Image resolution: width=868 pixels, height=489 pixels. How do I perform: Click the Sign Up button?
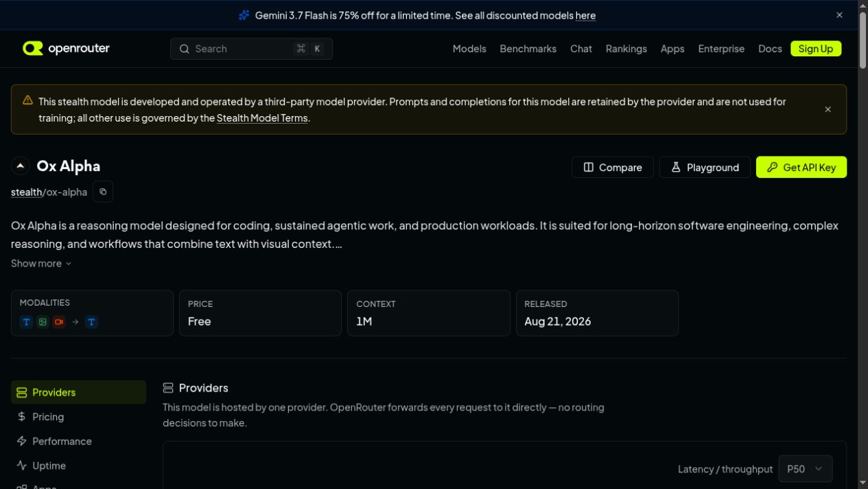point(816,49)
